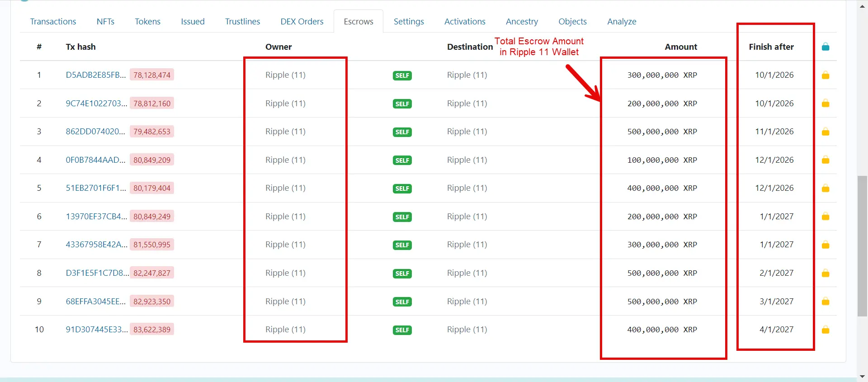868x382 pixels.
Task: Click SELF badge in row 2
Action: click(x=402, y=104)
